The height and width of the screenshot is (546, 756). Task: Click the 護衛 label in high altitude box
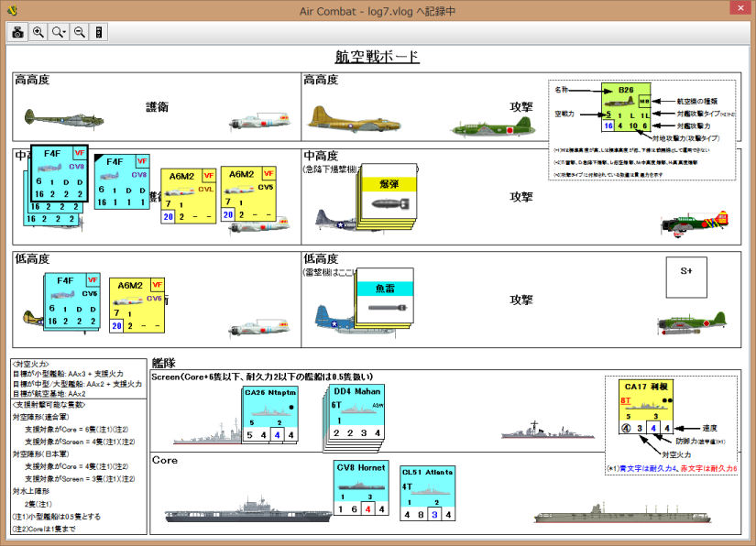pos(158,106)
